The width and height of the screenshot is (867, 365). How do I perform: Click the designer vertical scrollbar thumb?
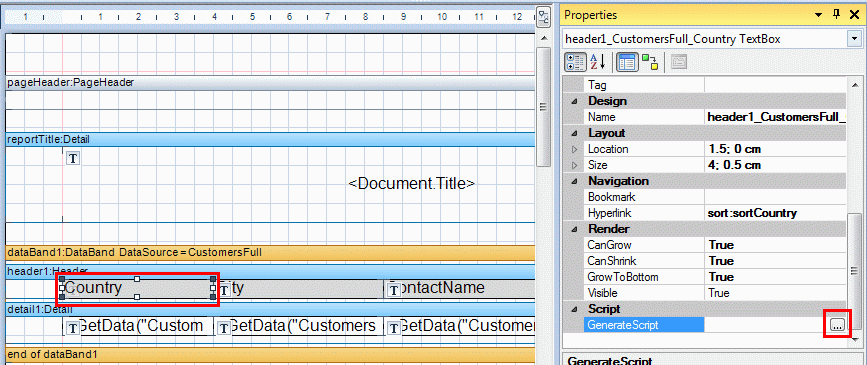click(544, 106)
